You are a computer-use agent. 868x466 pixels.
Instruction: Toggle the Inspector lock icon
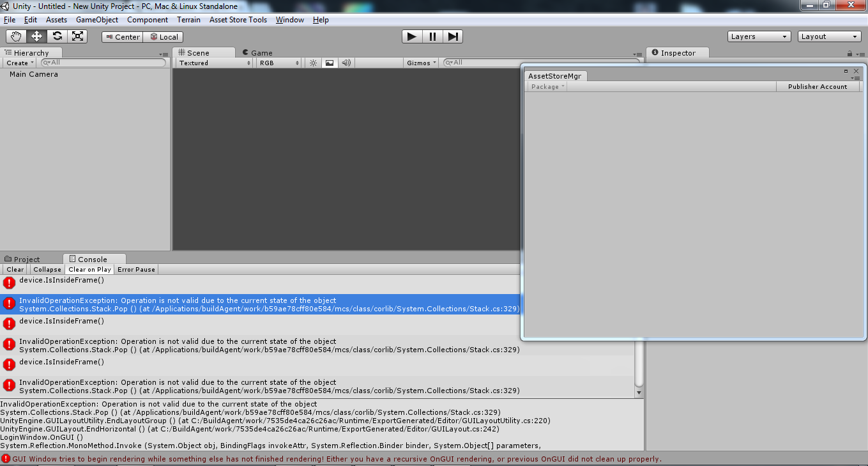[x=849, y=54]
